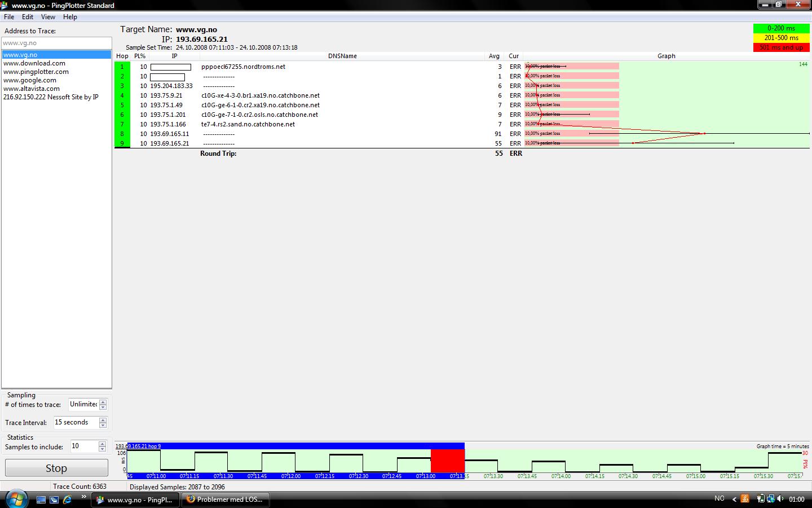The height and width of the screenshot is (508, 812).
Task: Click the green hop 2 number cell
Action: tap(122, 76)
